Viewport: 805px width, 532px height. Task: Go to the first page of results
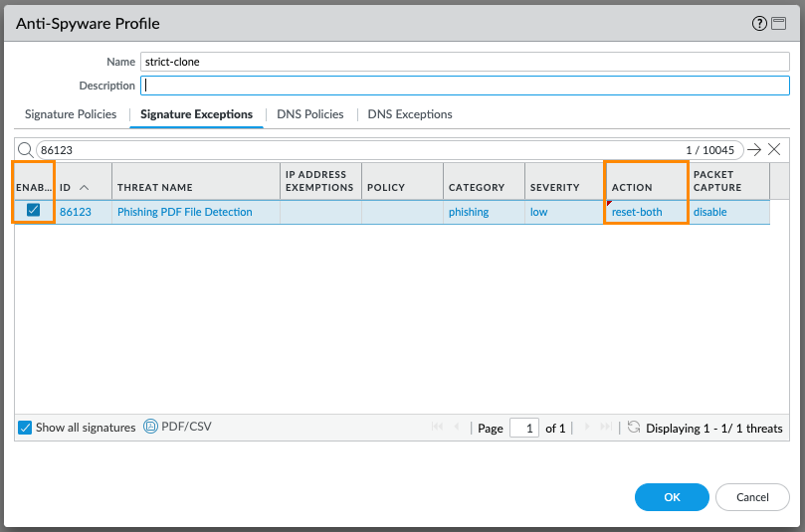click(438, 429)
